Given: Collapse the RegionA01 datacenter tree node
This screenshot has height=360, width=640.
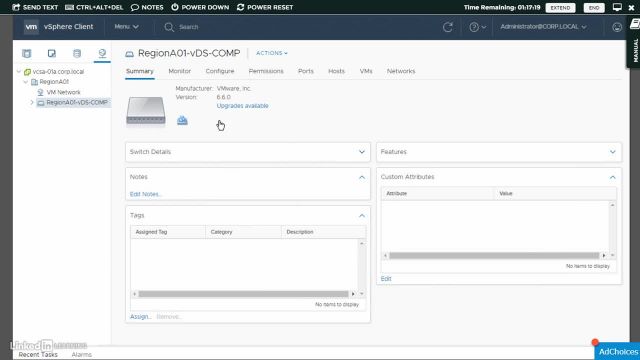Looking at the screenshot, I should click(26, 82).
